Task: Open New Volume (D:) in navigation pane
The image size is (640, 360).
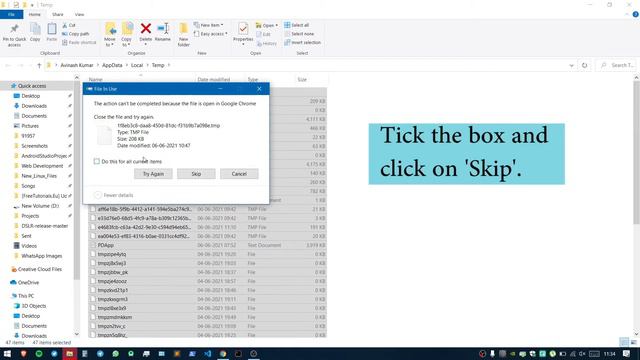Action: pyautogui.click(x=40, y=206)
